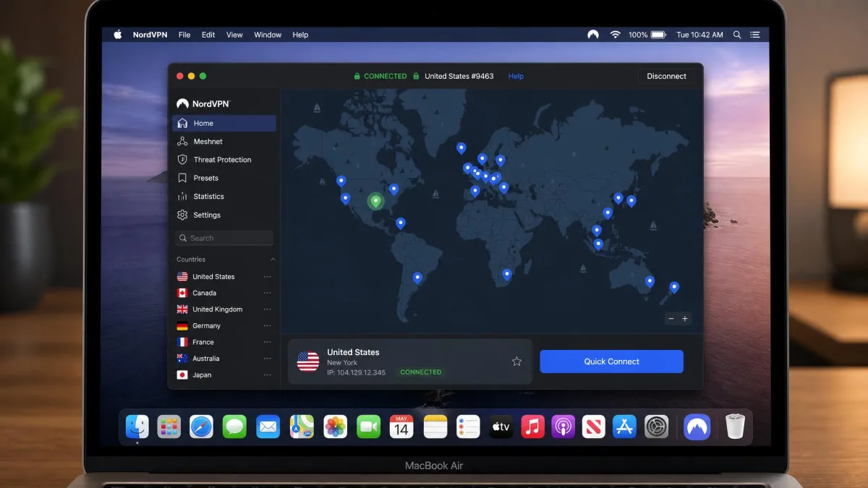Zoom out the map with minus button

[671, 319]
